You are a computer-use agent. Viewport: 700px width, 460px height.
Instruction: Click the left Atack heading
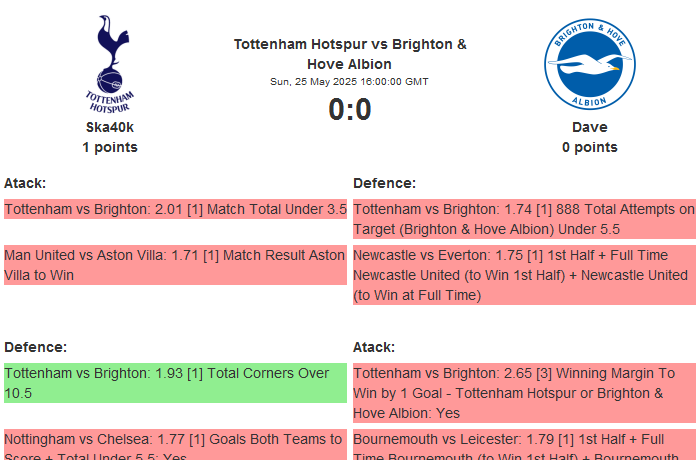[x=25, y=183]
